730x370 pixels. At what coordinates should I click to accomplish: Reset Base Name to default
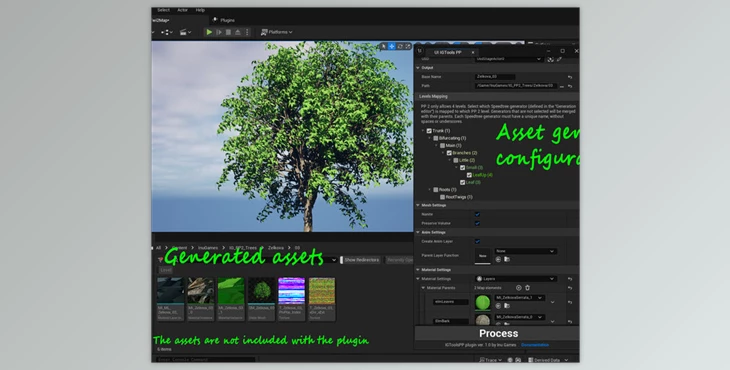pos(570,77)
